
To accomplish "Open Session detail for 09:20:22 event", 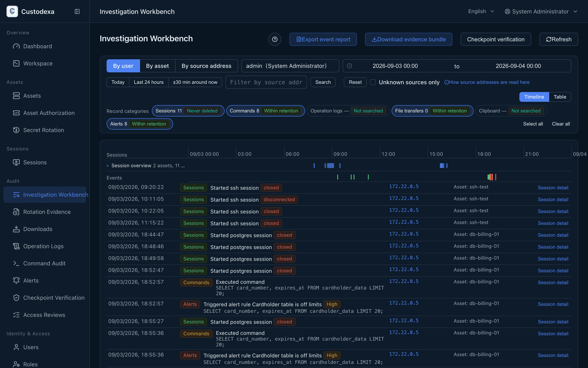I will (x=553, y=188).
